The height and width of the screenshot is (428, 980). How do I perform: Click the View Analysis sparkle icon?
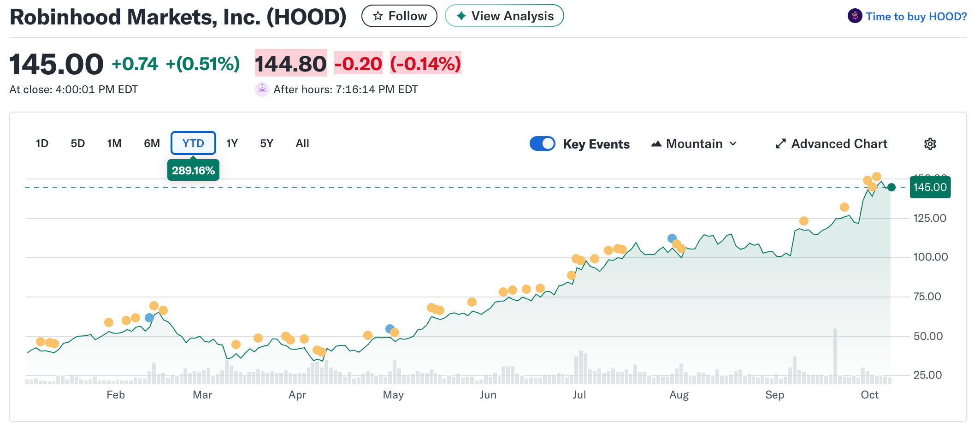461,16
